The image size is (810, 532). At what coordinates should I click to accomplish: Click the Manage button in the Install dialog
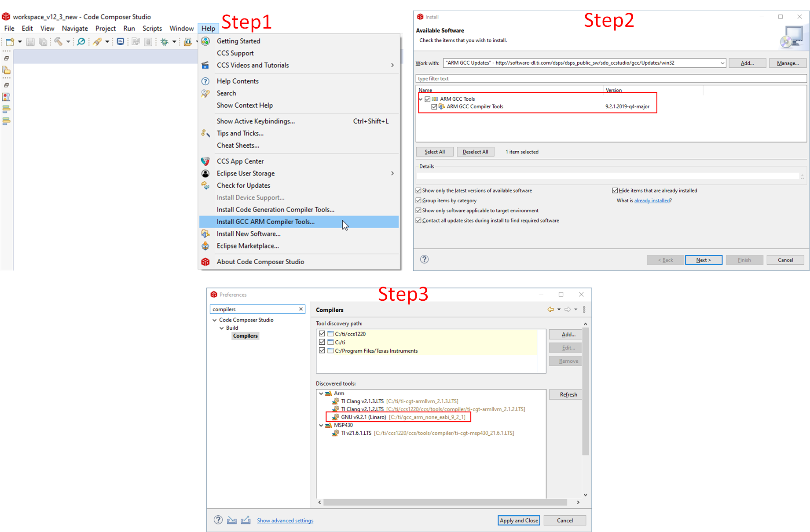788,63
